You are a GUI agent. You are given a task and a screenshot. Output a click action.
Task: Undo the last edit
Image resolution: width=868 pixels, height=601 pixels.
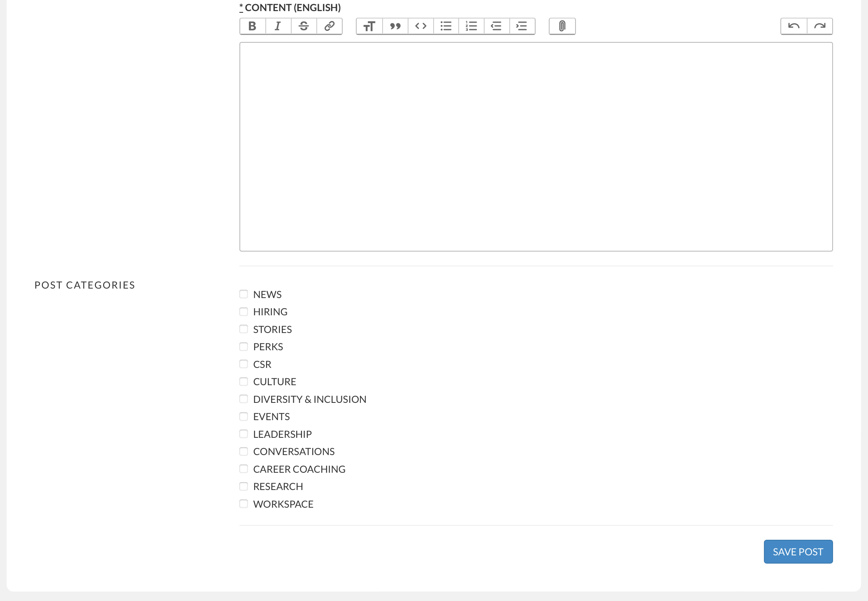794,25
